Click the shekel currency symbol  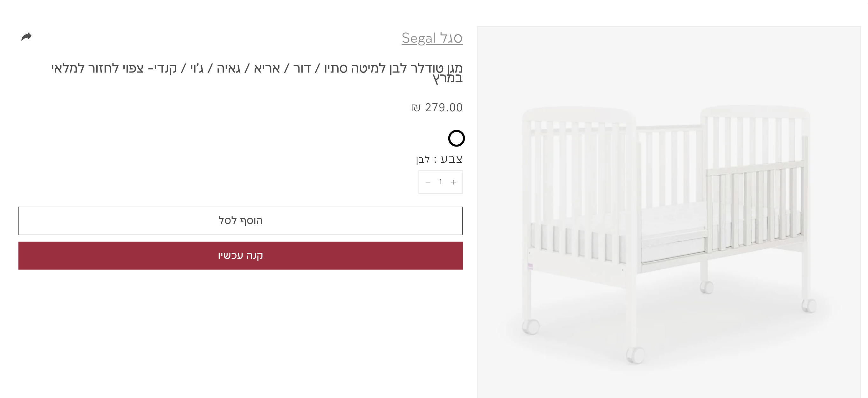[x=416, y=108]
